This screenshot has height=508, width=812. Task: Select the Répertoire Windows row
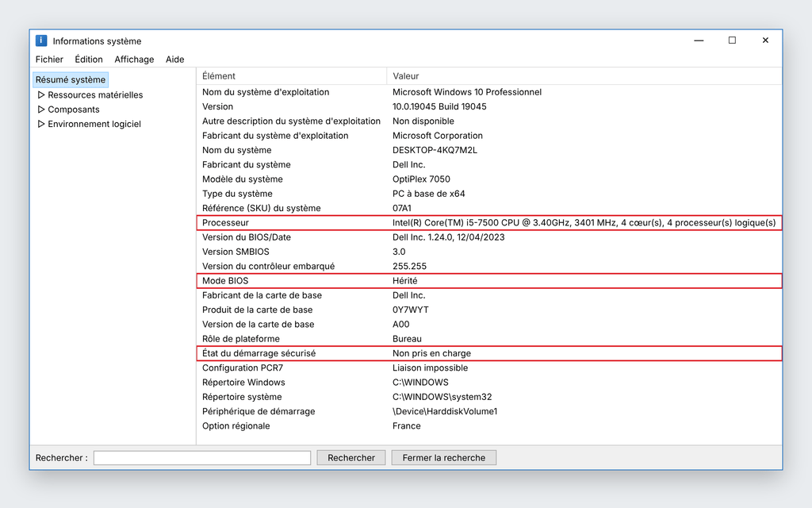pyautogui.click(x=488, y=382)
